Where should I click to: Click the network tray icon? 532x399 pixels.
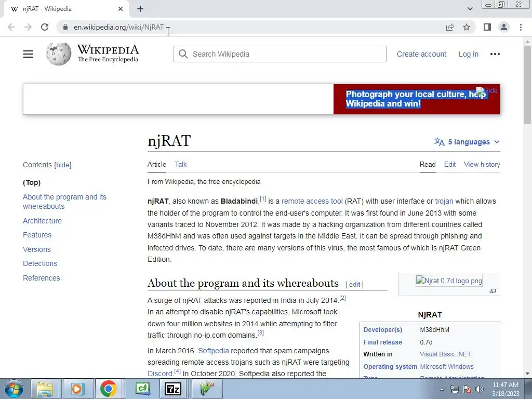click(x=454, y=389)
